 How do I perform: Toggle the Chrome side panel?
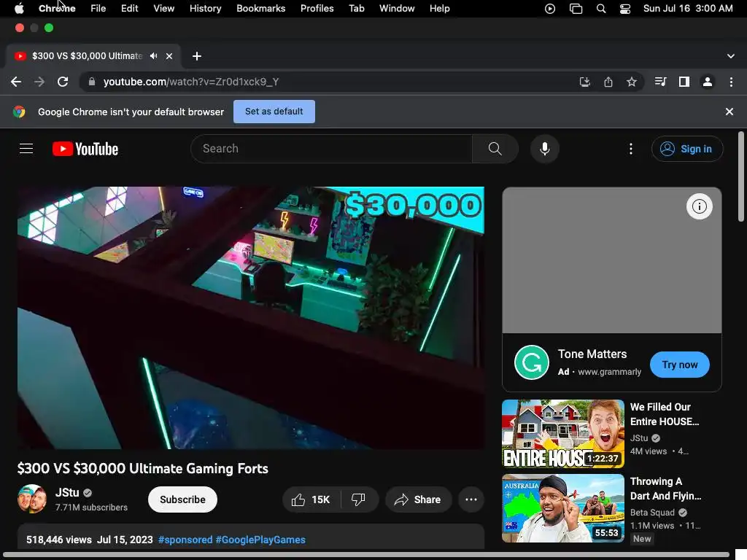click(x=684, y=82)
